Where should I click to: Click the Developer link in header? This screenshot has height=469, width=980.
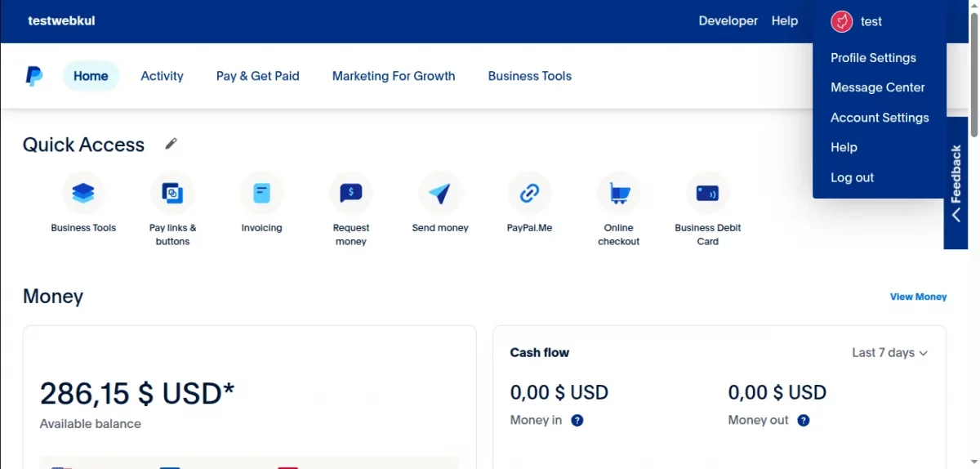pyautogui.click(x=728, y=21)
